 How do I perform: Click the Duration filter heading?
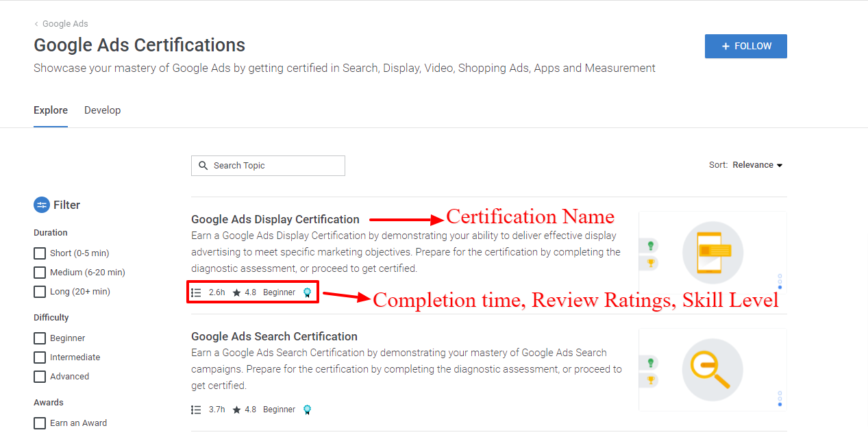pos(51,233)
